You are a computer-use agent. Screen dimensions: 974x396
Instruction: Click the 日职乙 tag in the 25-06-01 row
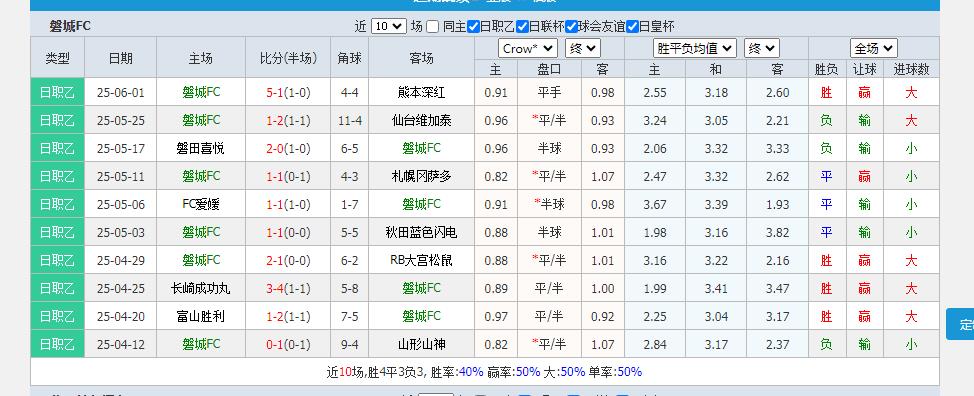pos(57,92)
